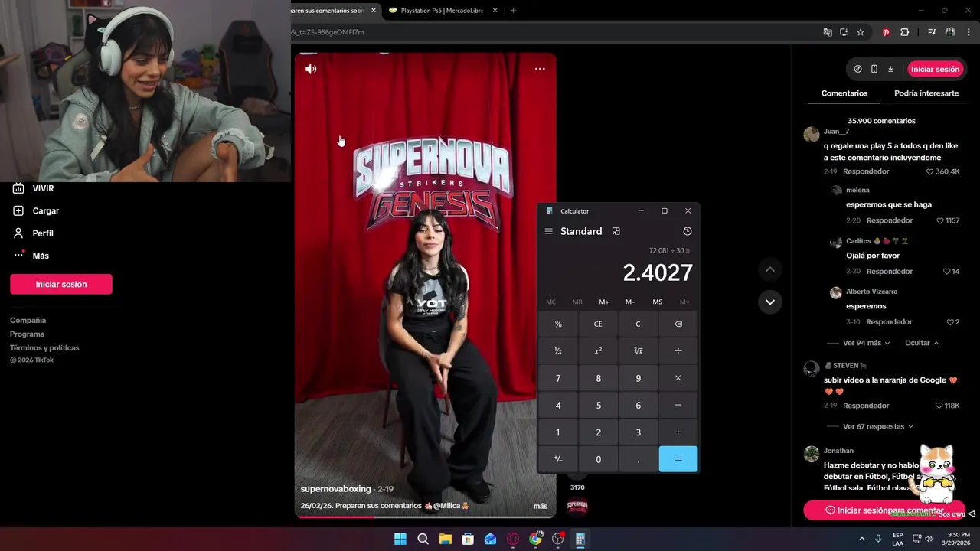Image resolution: width=980 pixels, height=551 pixels.
Task: Click Calculator reciprocal 1/x key
Action: tap(558, 350)
